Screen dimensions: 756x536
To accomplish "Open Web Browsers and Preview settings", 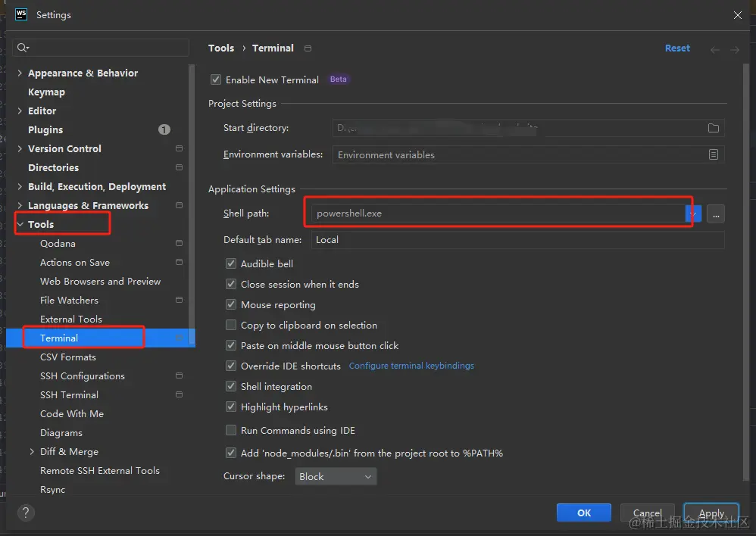I will tap(100, 281).
